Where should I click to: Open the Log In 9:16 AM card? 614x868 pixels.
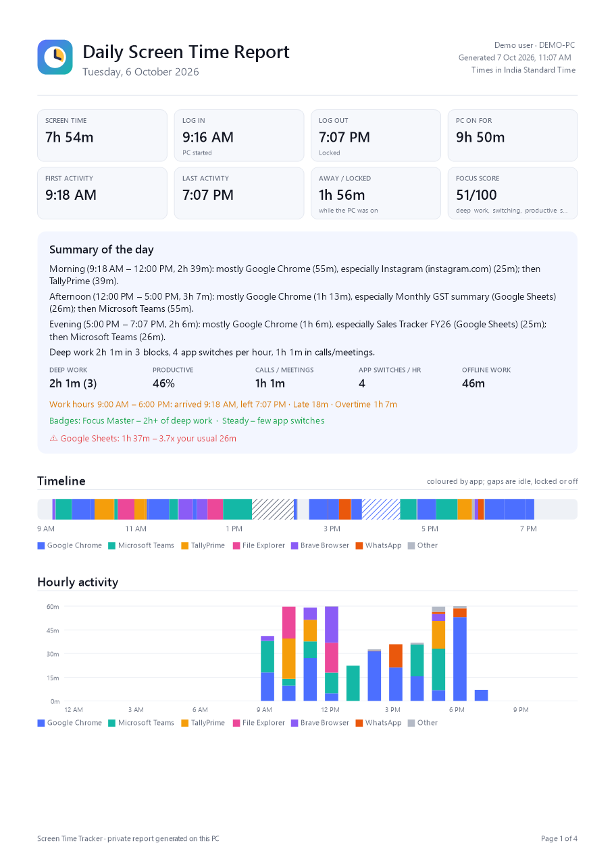(x=239, y=136)
